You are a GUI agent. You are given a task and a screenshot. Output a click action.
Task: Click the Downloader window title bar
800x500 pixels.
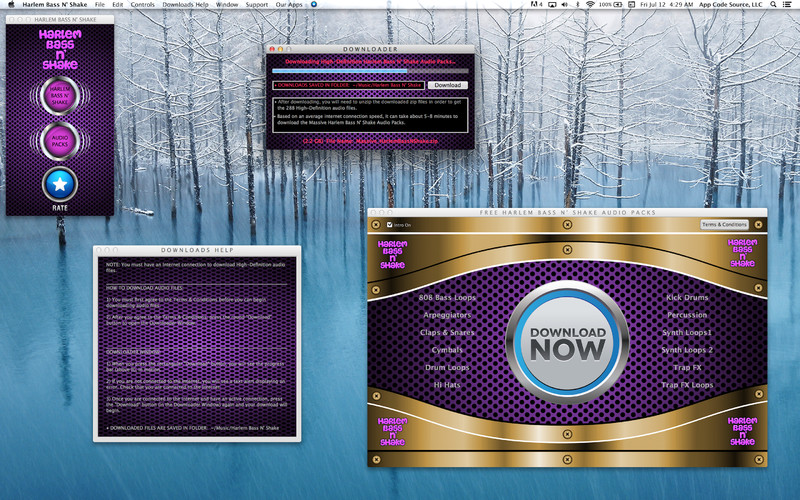(370, 49)
